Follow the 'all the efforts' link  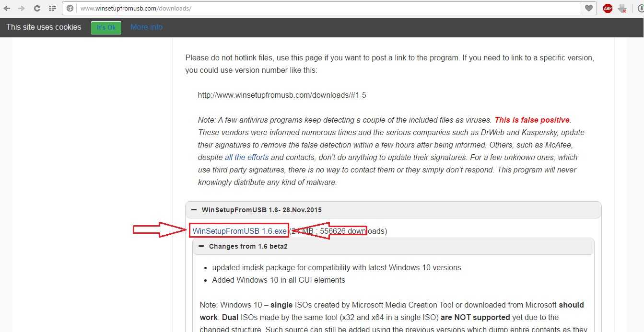[246, 157]
